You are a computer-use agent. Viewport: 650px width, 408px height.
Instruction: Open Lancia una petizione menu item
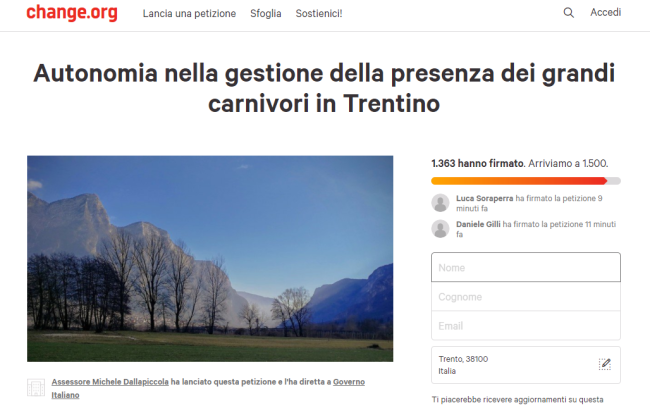(x=189, y=14)
